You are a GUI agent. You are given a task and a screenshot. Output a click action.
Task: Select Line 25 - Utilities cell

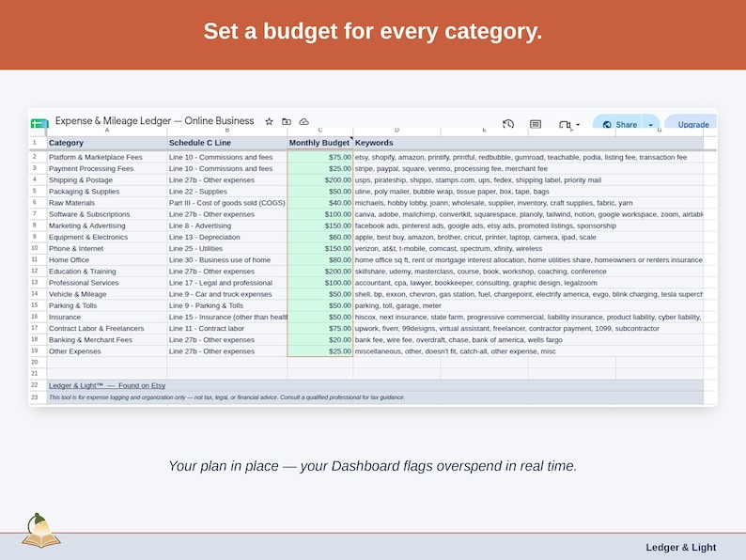click(x=227, y=248)
